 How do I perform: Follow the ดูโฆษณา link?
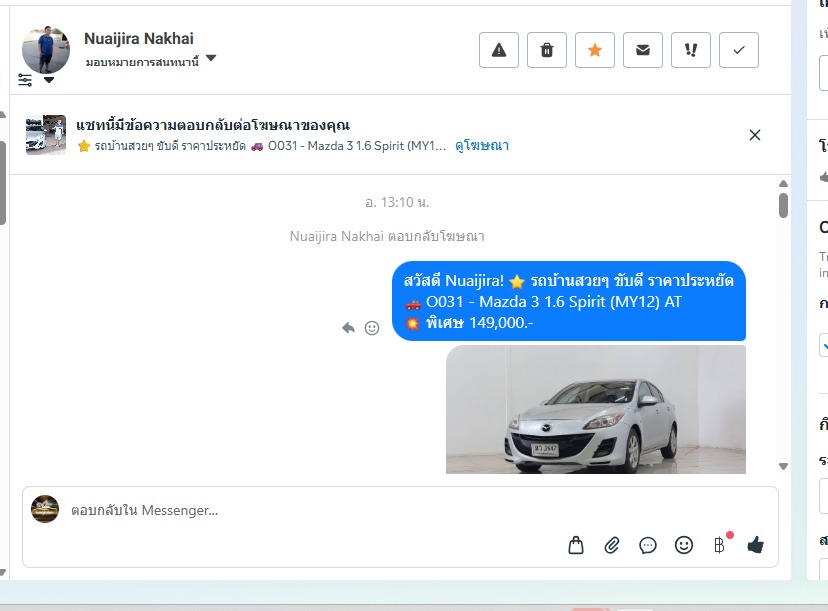pos(482,145)
